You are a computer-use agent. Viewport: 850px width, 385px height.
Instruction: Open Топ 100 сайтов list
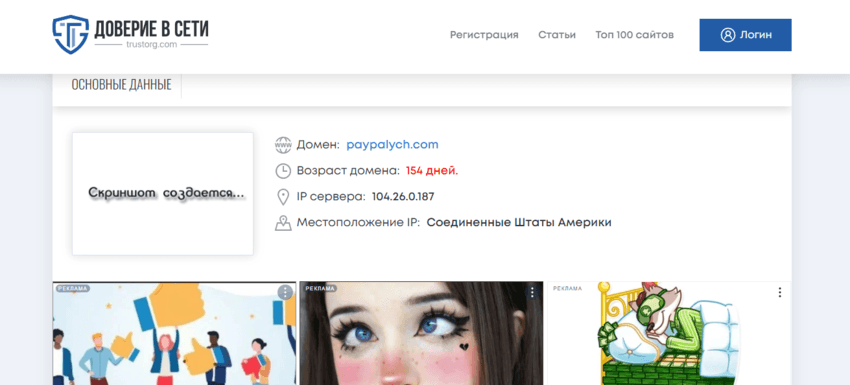[634, 35]
